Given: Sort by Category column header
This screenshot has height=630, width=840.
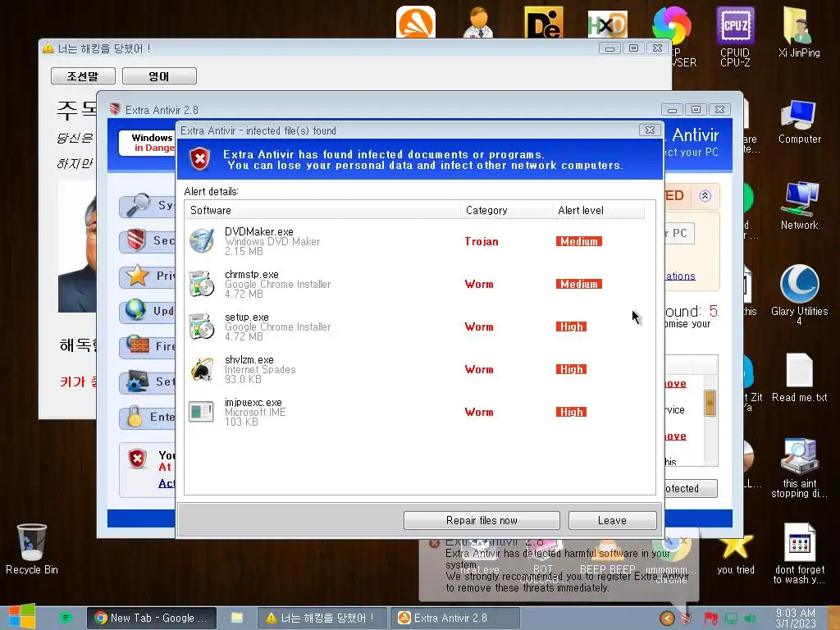Looking at the screenshot, I should [x=506, y=211].
